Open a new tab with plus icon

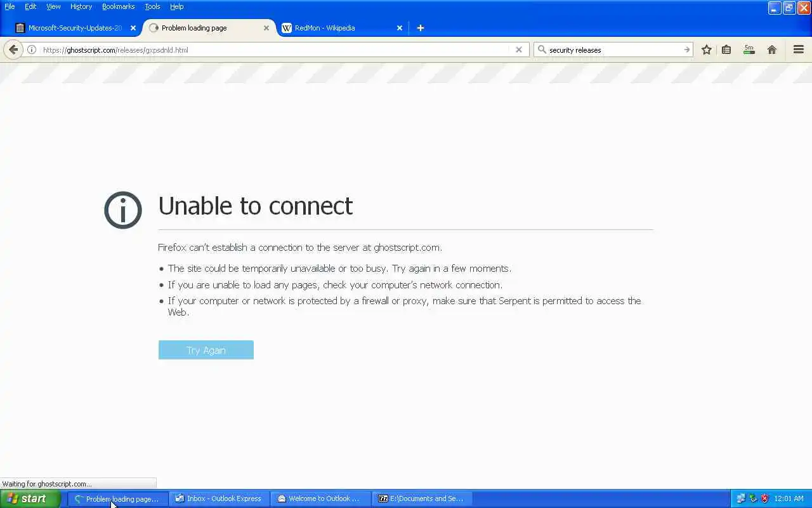420,28
